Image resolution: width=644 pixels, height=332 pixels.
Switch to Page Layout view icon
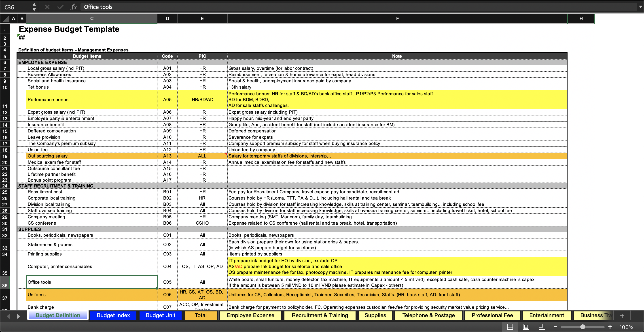pos(526,327)
